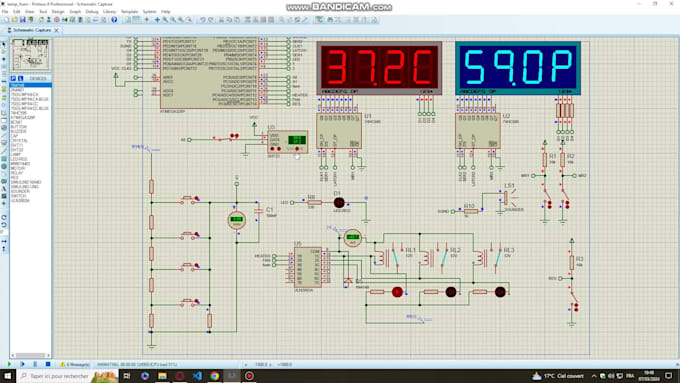Open the Debug menu
Image resolution: width=680 pixels, height=383 pixels.
point(92,12)
